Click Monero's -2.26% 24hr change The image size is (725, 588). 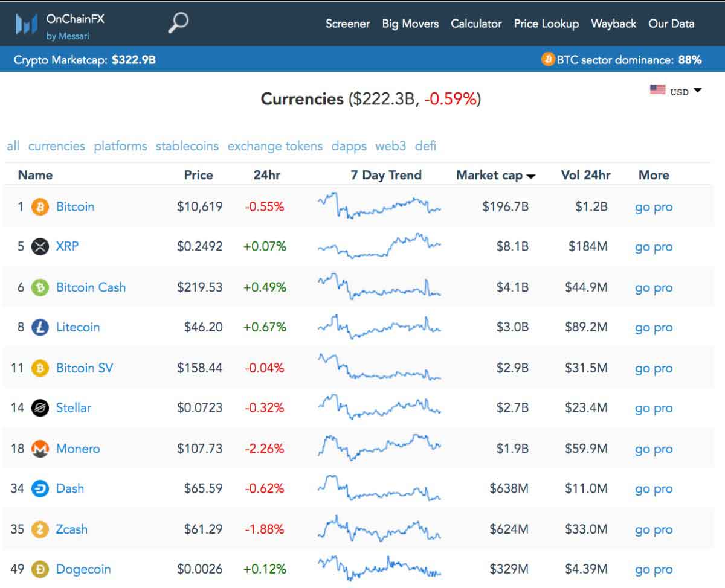click(x=264, y=449)
